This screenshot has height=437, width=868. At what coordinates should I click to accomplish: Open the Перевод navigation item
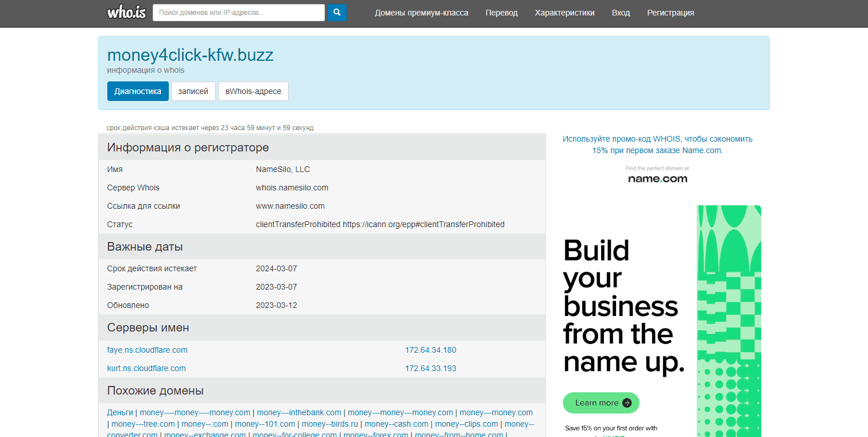tap(501, 13)
